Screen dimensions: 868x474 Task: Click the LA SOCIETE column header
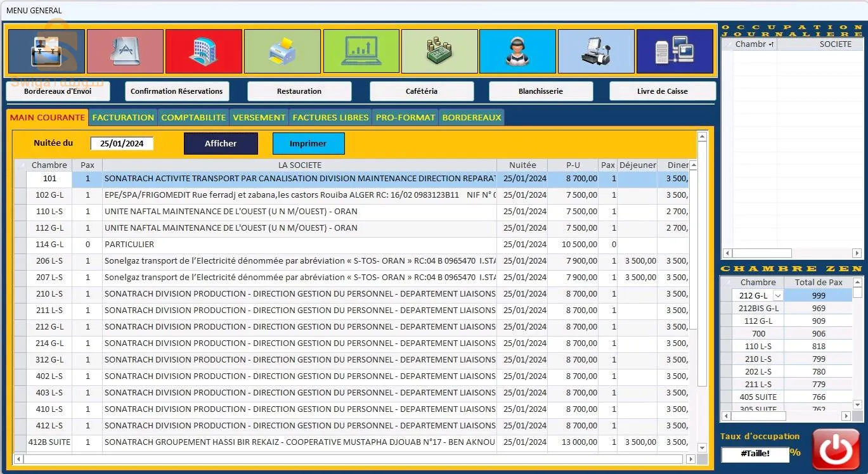click(299, 165)
